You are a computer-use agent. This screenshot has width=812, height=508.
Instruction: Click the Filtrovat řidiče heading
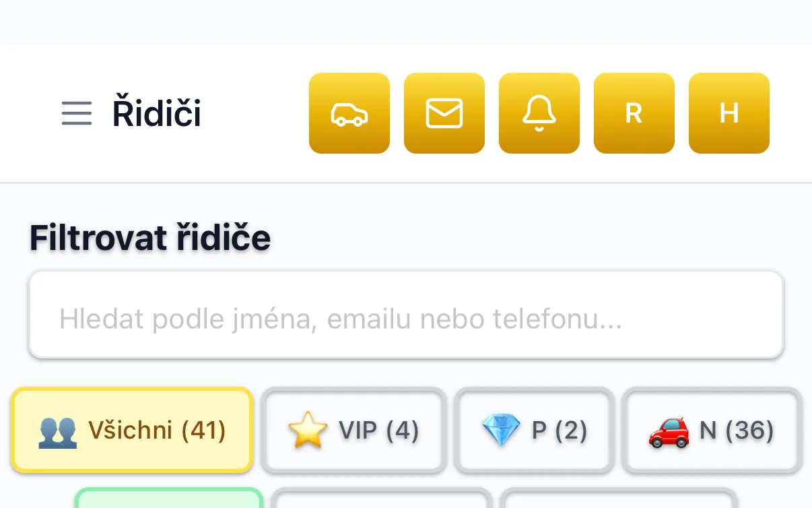point(150,237)
